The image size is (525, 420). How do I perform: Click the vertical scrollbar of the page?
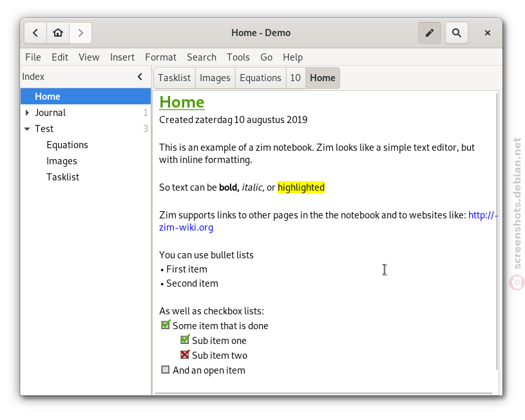[x=497, y=231]
